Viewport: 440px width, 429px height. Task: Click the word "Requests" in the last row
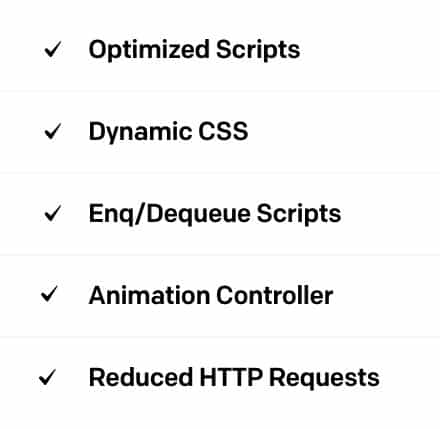[324, 379]
